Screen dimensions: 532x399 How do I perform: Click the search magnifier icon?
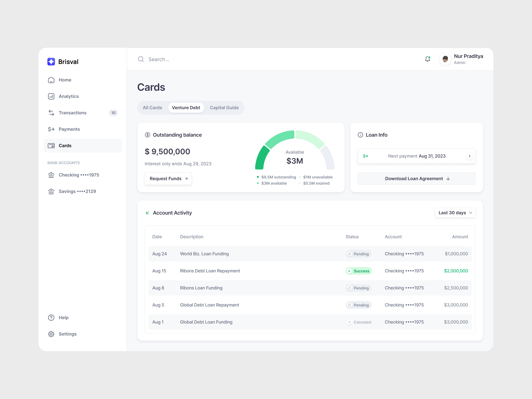click(x=141, y=59)
